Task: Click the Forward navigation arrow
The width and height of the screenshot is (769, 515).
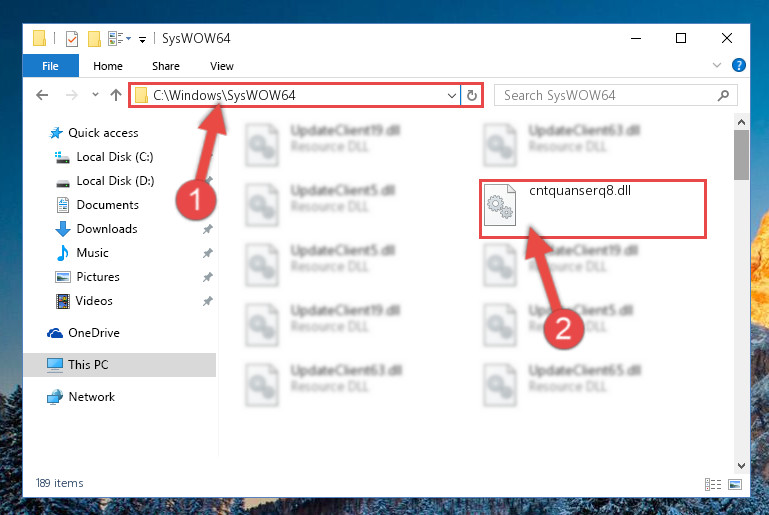Action: click(x=72, y=95)
